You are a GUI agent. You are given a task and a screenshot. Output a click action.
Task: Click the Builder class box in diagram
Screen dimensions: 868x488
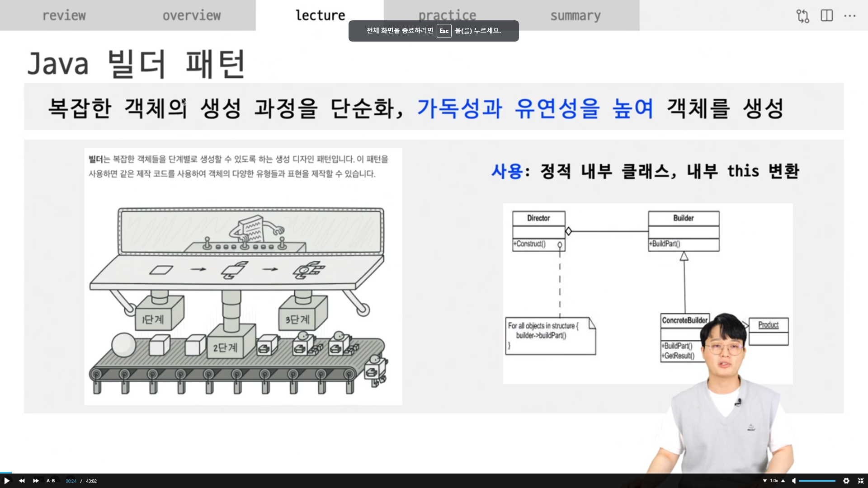[x=684, y=231]
